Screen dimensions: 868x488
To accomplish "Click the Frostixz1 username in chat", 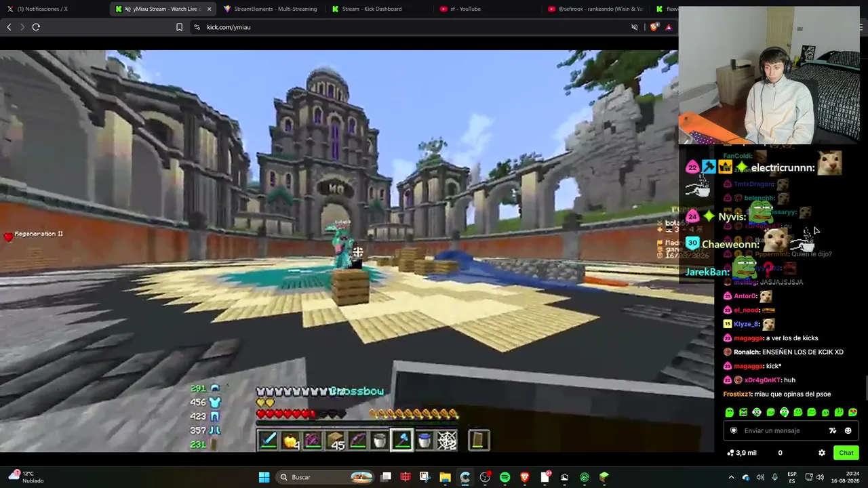I will pyautogui.click(x=737, y=394).
